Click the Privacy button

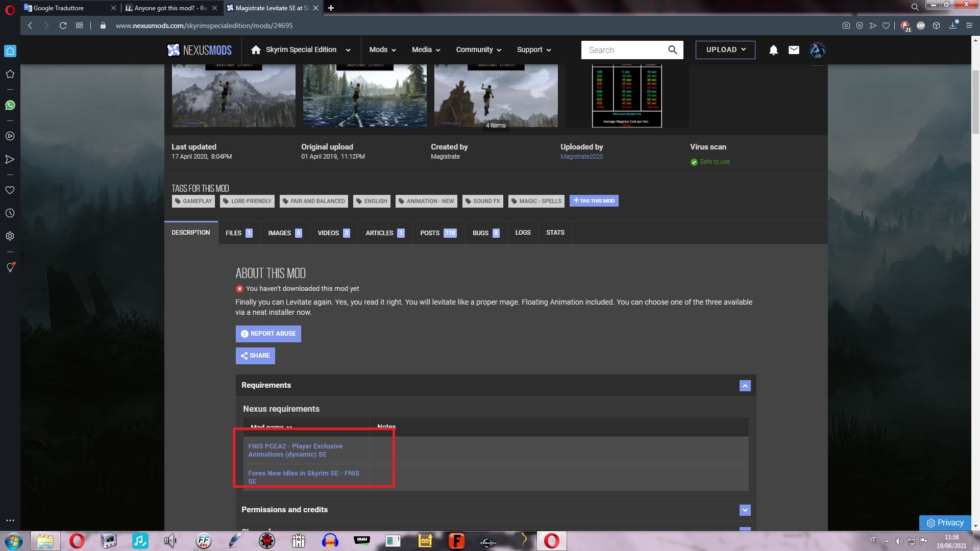(x=945, y=522)
